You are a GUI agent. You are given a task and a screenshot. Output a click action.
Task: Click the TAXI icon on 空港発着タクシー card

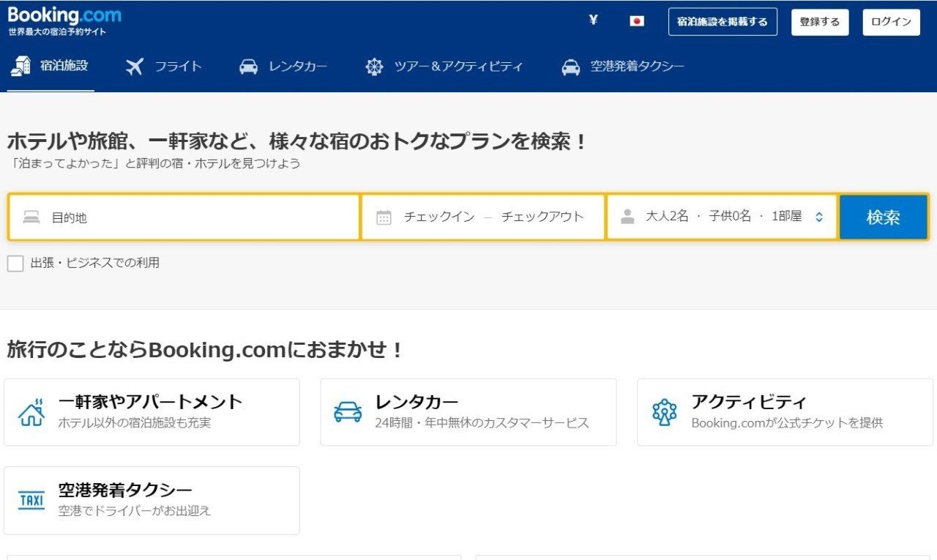click(x=31, y=499)
